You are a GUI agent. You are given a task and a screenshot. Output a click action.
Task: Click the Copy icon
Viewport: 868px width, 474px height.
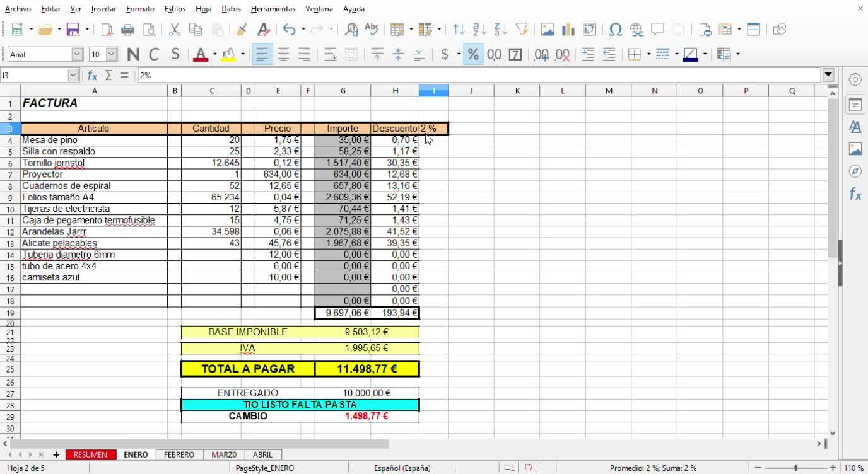(196, 30)
